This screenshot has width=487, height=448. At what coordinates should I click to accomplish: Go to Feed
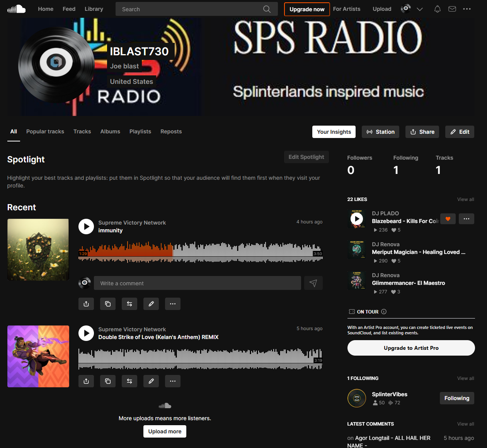click(69, 9)
